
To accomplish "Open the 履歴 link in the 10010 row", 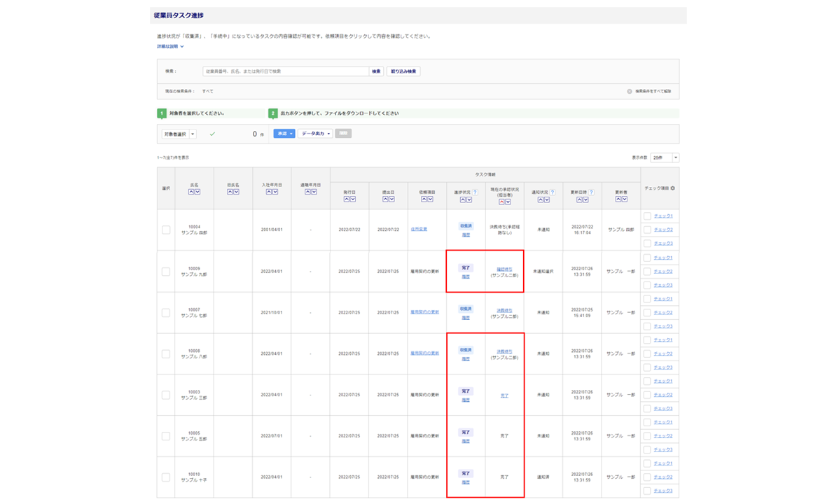I will [465, 482].
